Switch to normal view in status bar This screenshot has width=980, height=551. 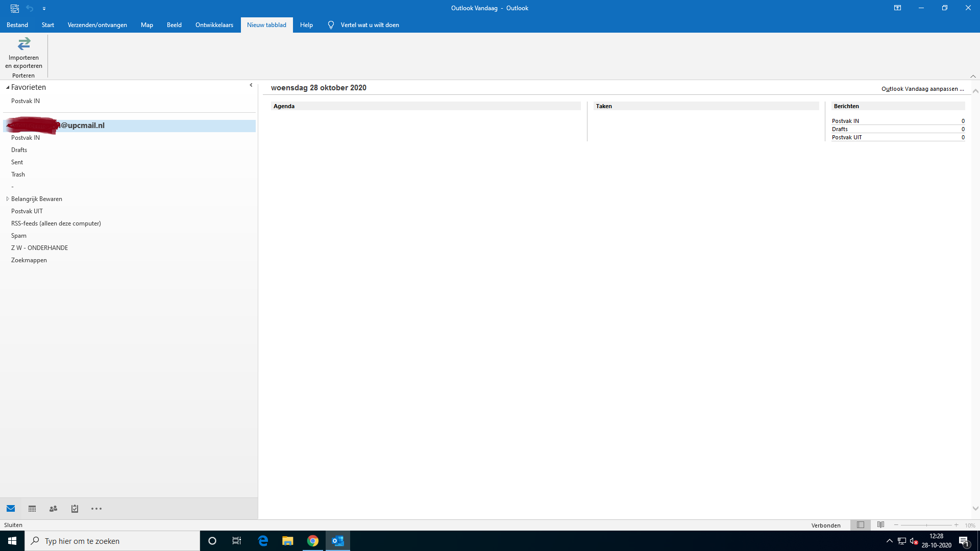pyautogui.click(x=861, y=525)
